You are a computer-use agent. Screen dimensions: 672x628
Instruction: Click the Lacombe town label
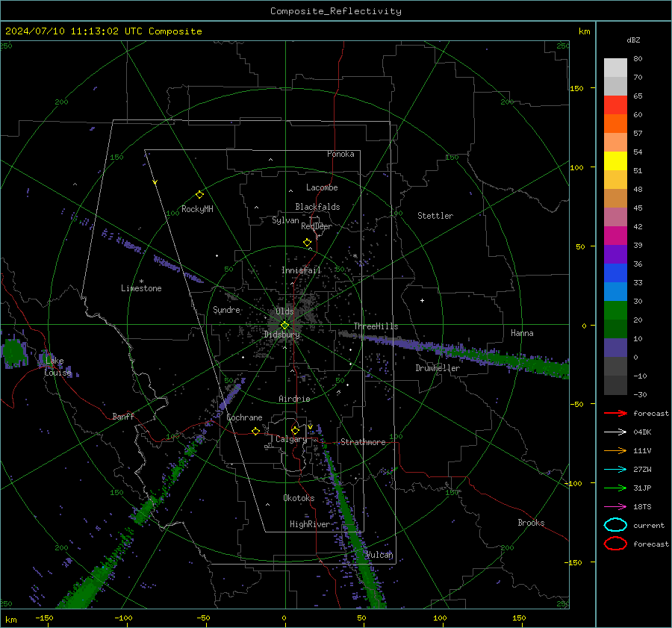[322, 187]
